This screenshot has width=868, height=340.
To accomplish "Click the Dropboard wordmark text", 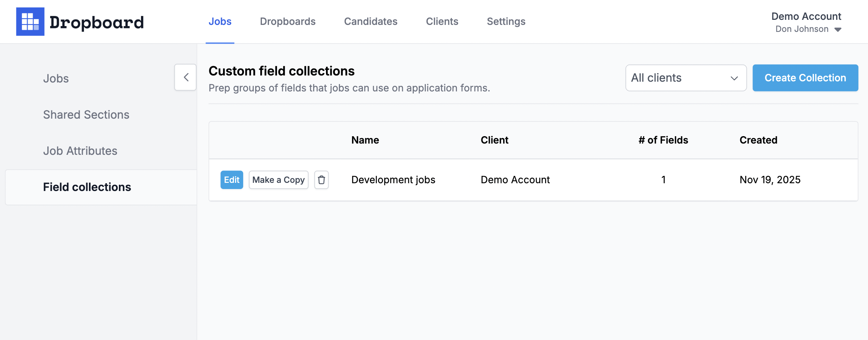I will [x=97, y=23].
